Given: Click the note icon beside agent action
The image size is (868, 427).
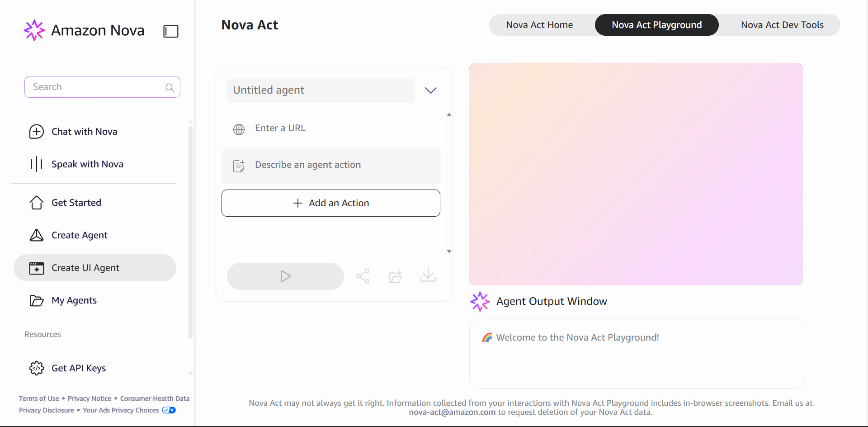Looking at the screenshot, I should click(239, 166).
